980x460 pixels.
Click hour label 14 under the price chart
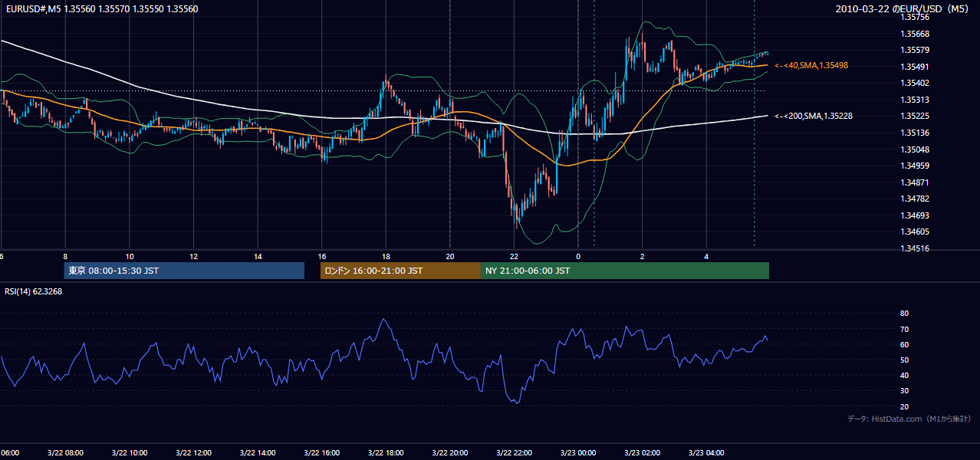pyautogui.click(x=258, y=256)
